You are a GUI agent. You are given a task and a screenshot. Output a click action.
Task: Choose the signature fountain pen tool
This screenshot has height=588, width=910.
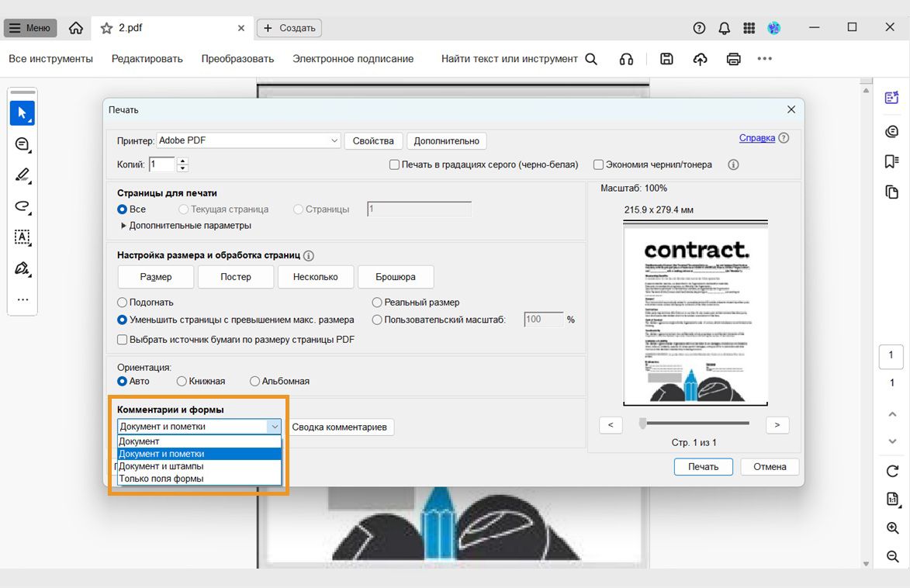pyautogui.click(x=22, y=268)
